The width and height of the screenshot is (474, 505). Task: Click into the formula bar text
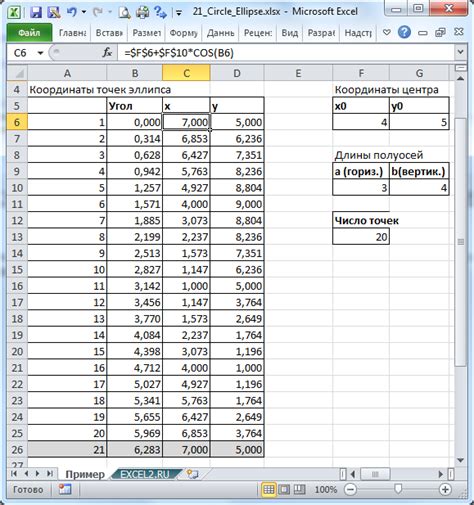point(286,53)
